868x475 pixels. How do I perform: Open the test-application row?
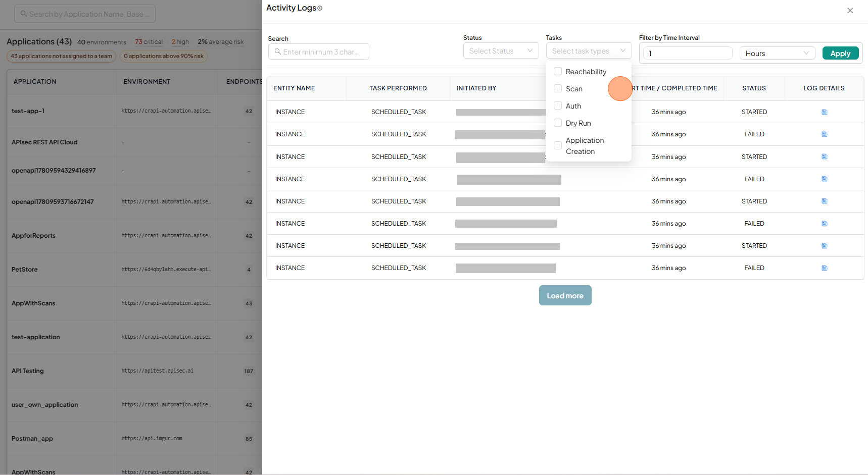coord(35,337)
